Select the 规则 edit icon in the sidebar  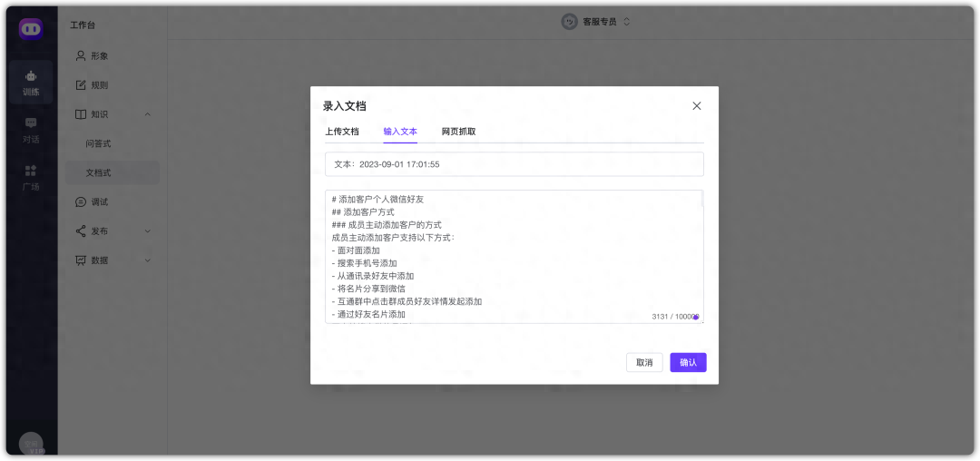[x=81, y=85]
